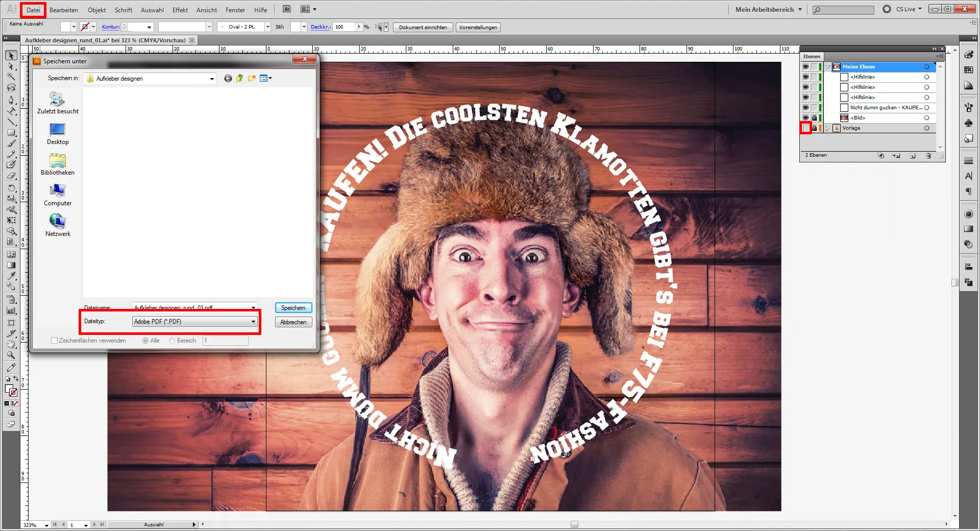
Task: Select the Eyedropper tool
Action: coord(11,276)
